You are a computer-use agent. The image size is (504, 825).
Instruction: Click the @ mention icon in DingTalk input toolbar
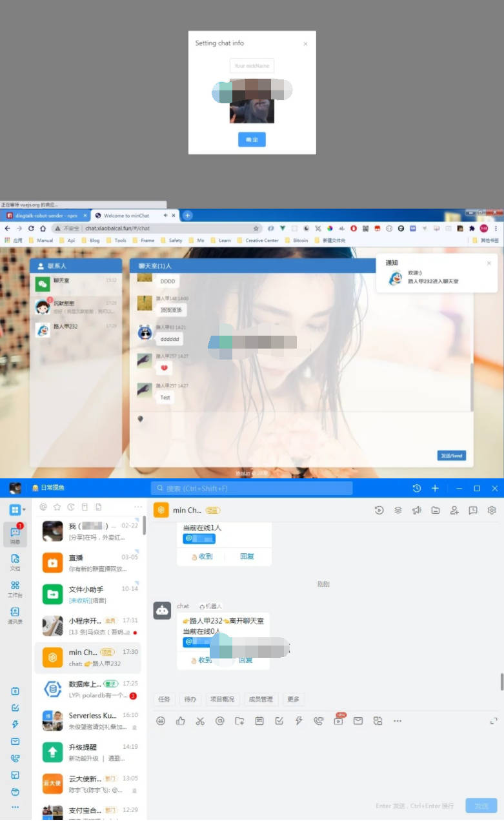pos(219,720)
